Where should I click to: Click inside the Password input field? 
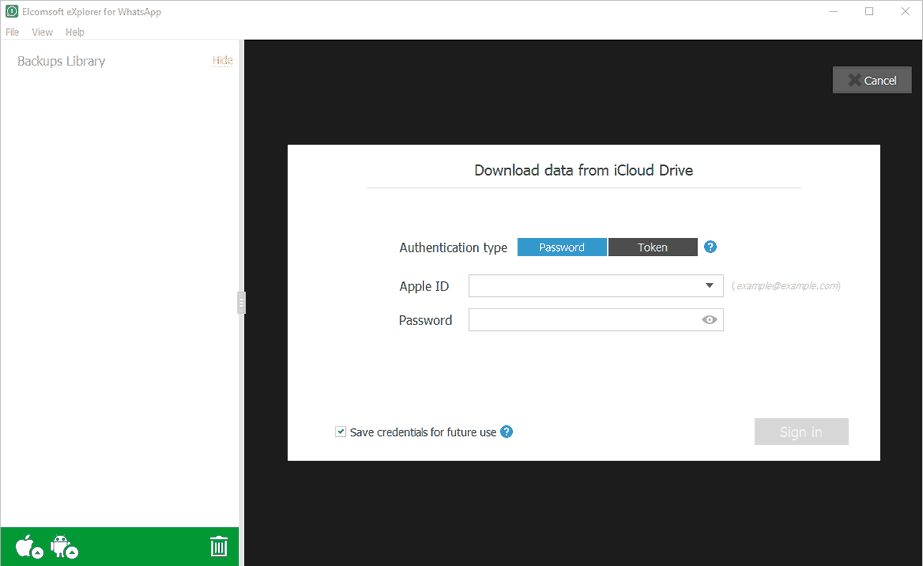click(583, 320)
